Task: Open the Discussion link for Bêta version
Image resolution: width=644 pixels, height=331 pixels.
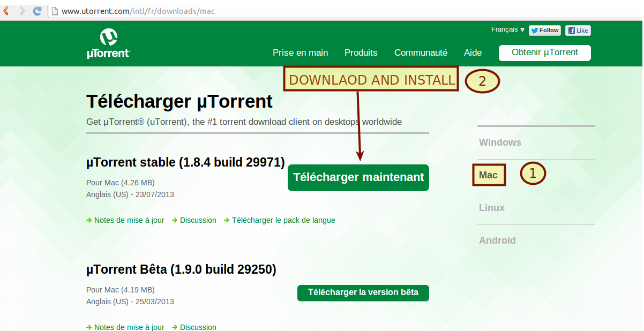Action: [x=194, y=327]
